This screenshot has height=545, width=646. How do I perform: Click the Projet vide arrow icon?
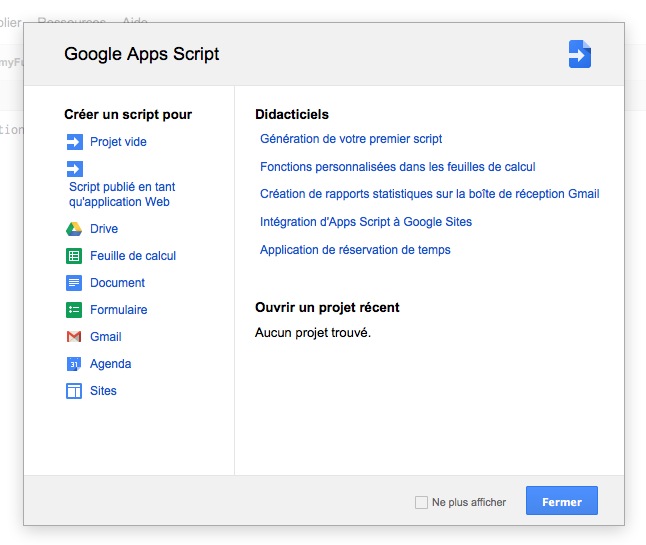click(x=75, y=142)
